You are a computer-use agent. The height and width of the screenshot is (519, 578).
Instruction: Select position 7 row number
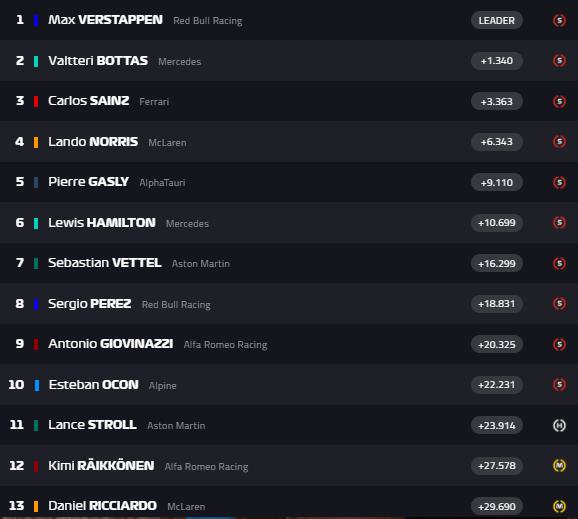pyautogui.click(x=20, y=263)
